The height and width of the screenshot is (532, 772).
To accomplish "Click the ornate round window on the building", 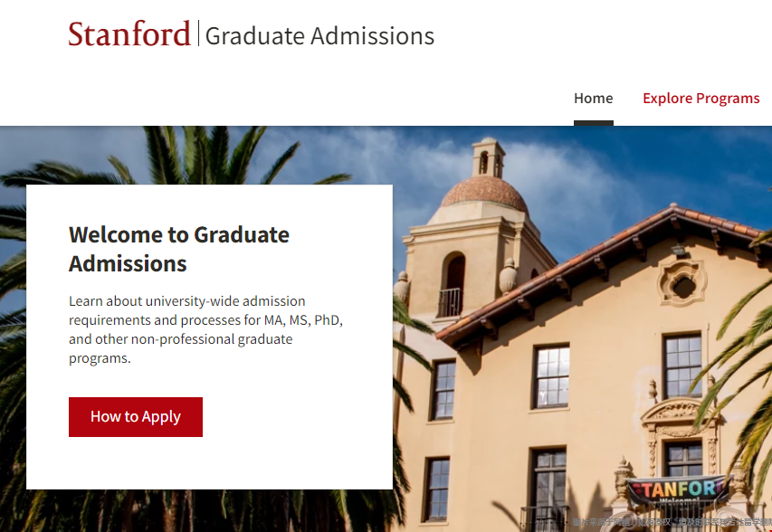I will click(682, 284).
